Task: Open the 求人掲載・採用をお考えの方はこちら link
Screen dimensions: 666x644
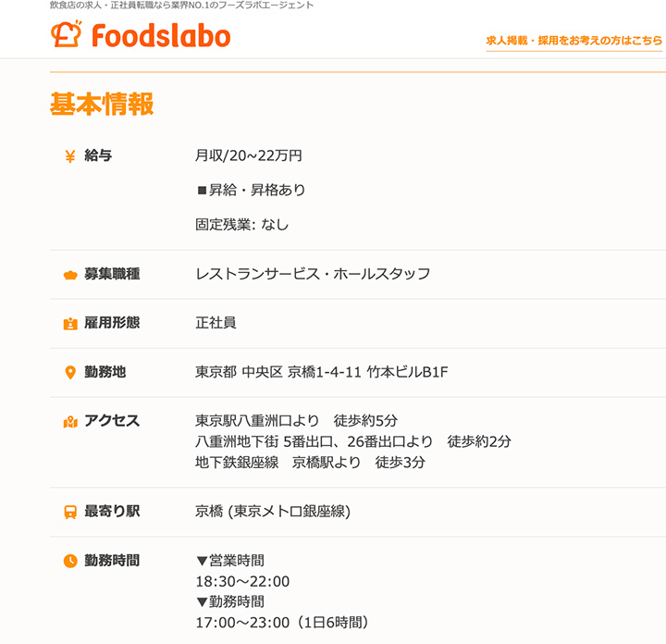Action: tap(573, 41)
